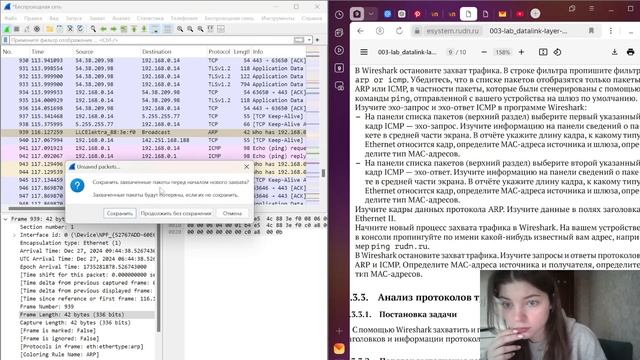Click the esystem.rudn.ru address field

coord(452,31)
